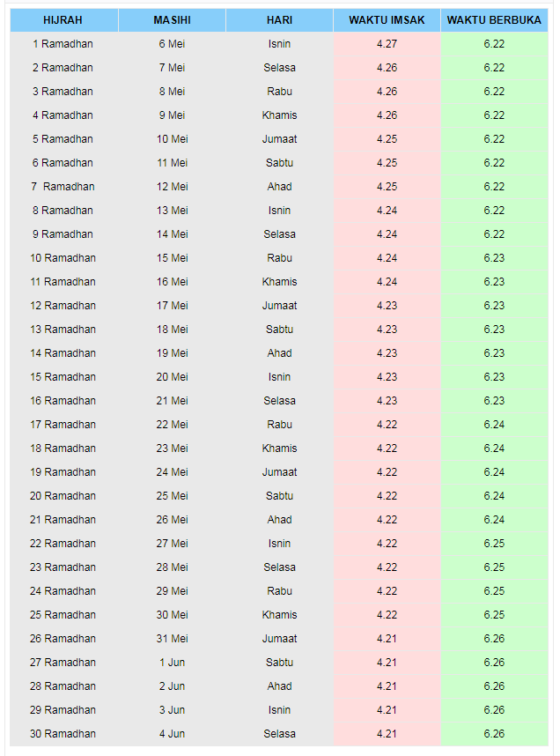Click berbuka time 6.24 for 17 Ramadhan
560x756 pixels.
(494, 425)
